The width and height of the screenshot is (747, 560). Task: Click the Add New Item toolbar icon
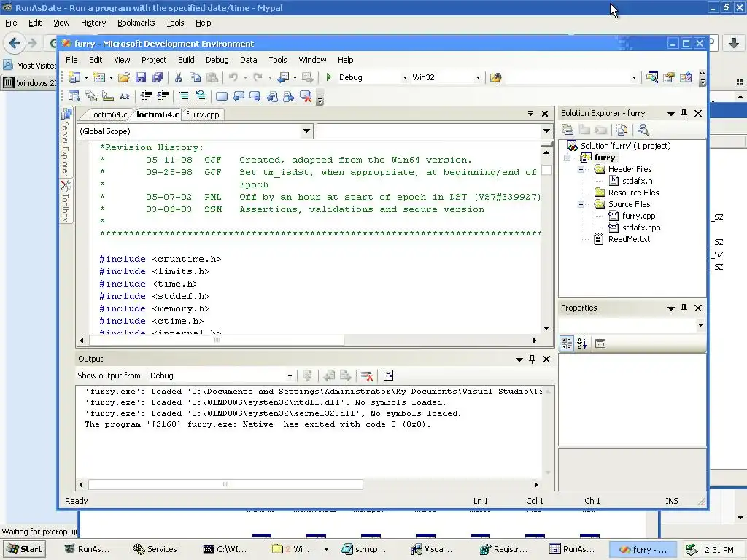pyautogui.click(x=99, y=77)
